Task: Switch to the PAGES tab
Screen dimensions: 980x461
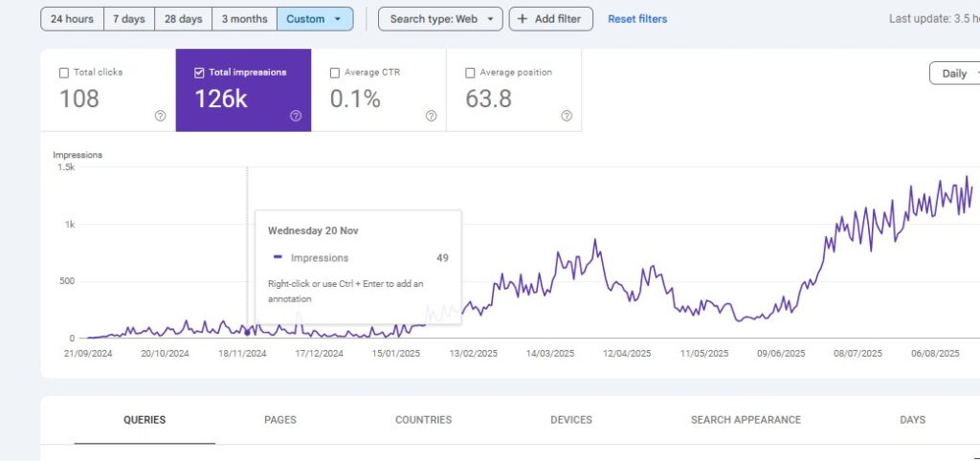Action: (280, 420)
